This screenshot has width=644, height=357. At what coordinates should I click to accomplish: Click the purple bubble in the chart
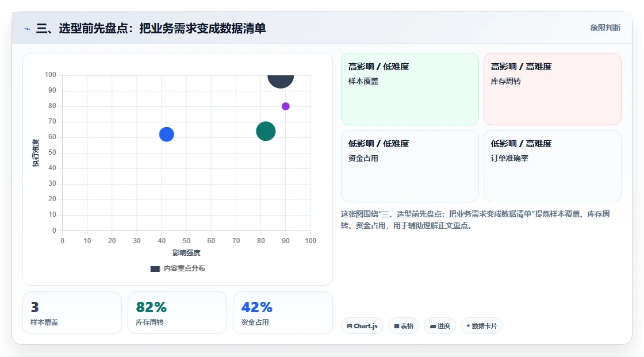click(285, 106)
